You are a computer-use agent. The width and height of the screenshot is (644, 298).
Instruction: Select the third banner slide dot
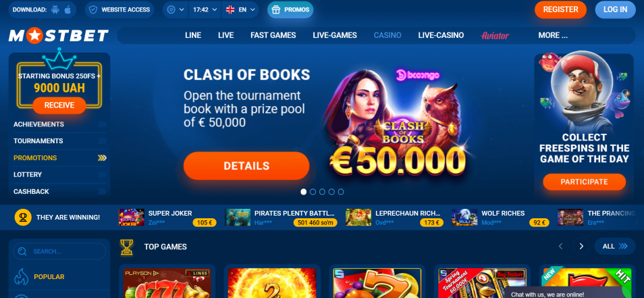tap(322, 191)
